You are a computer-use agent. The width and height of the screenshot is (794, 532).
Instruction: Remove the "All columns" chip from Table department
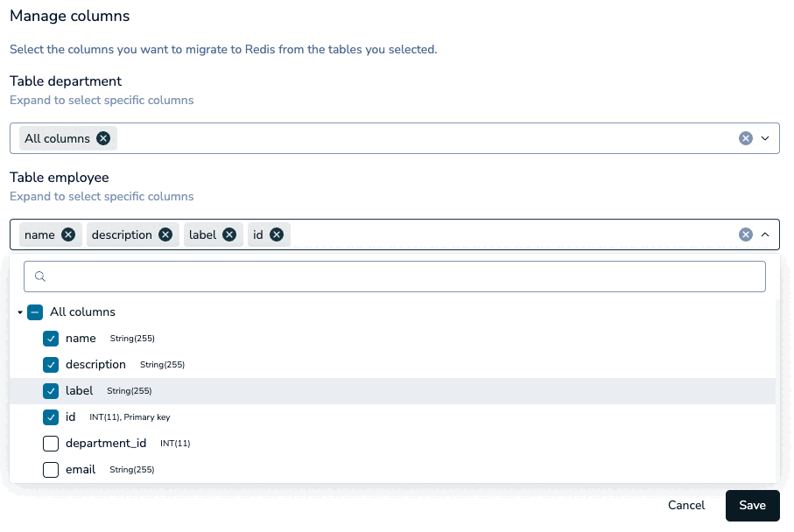pos(102,138)
